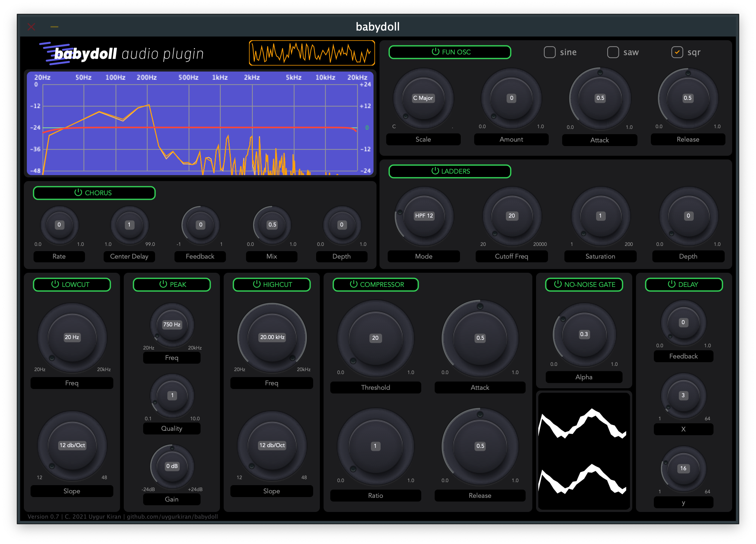Power off the COMPRESSOR section
The width and height of the screenshot is (756, 544).
353,284
